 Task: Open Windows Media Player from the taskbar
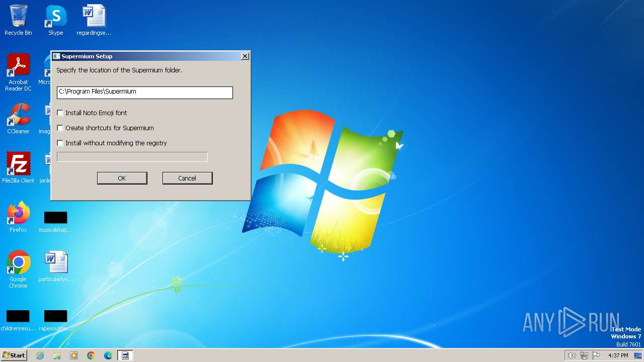coord(74,355)
